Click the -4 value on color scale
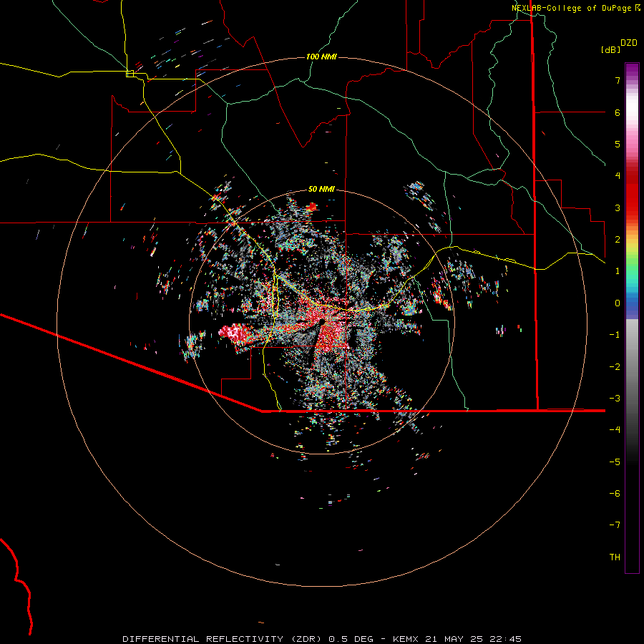Screen dimensions: 644x644 (x=615, y=430)
